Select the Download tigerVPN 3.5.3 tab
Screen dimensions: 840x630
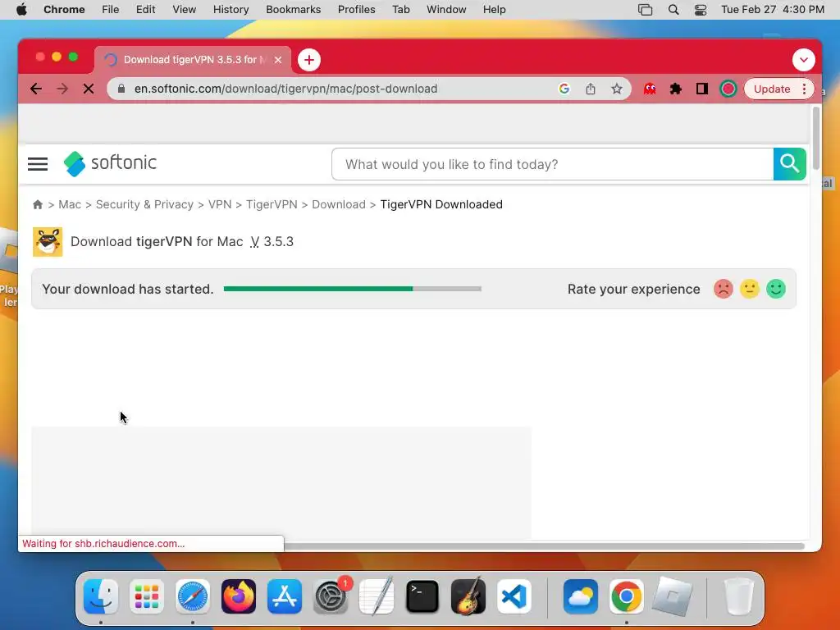tap(190, 60)
